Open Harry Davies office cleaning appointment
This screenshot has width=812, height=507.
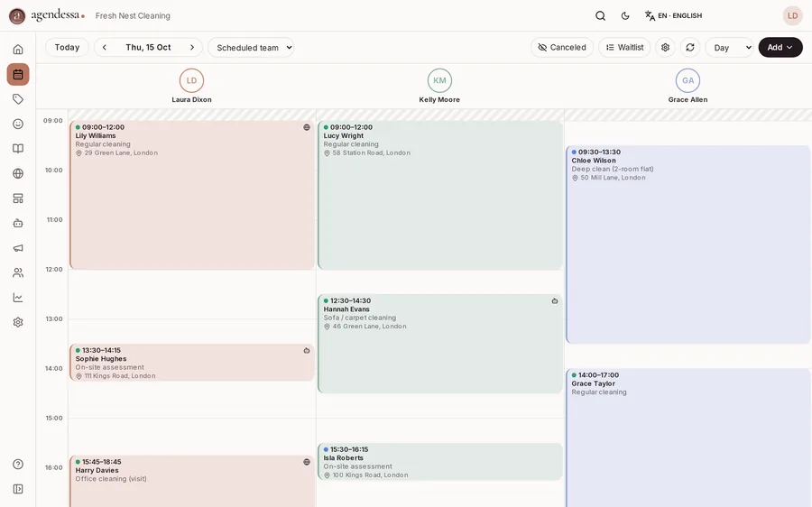[x=192, y=482]
